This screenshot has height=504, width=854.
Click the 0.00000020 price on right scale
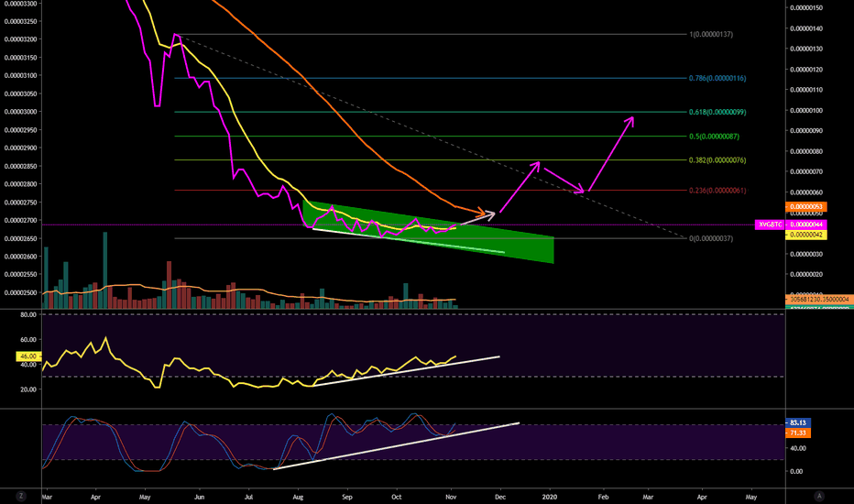806,275
